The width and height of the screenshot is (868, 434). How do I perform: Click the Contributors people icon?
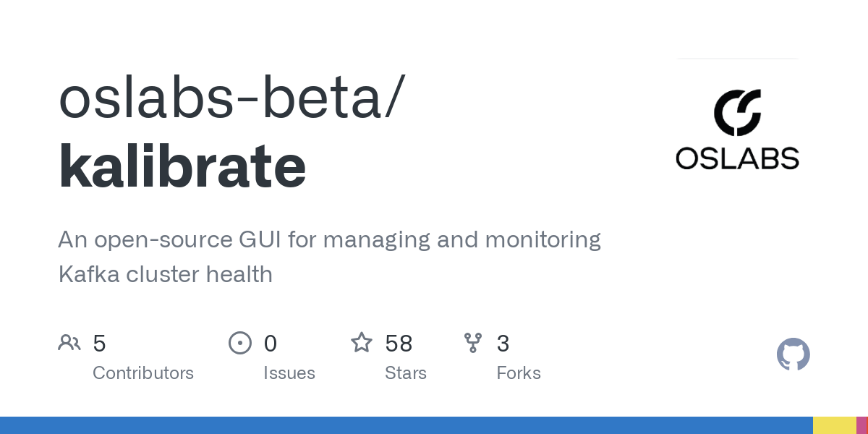point(69,343)
